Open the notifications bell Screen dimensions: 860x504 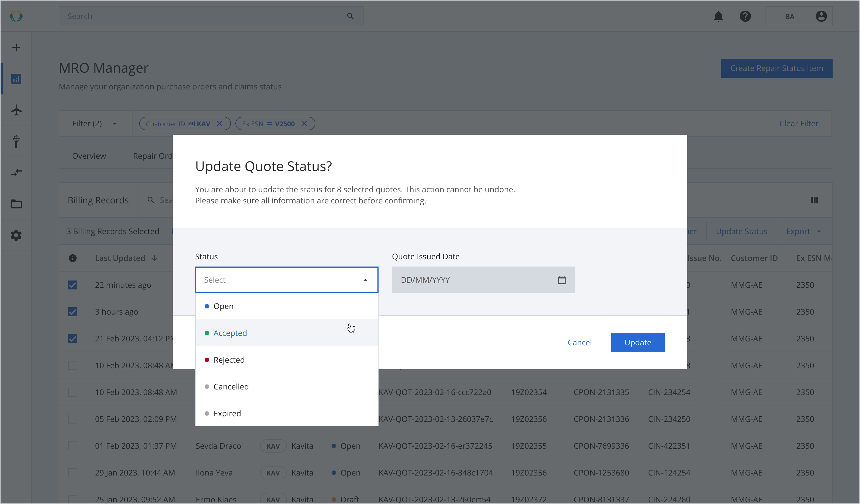pos(718,16)
